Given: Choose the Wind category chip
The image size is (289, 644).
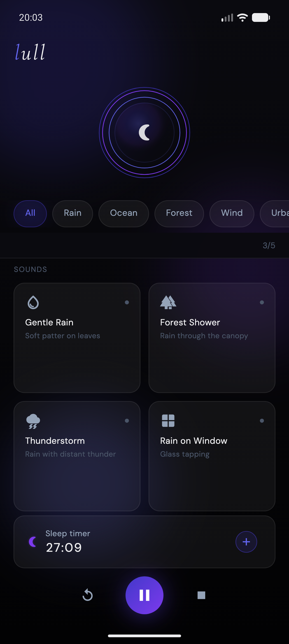Looking at the screenshot, I should click(x=232, y=213).
